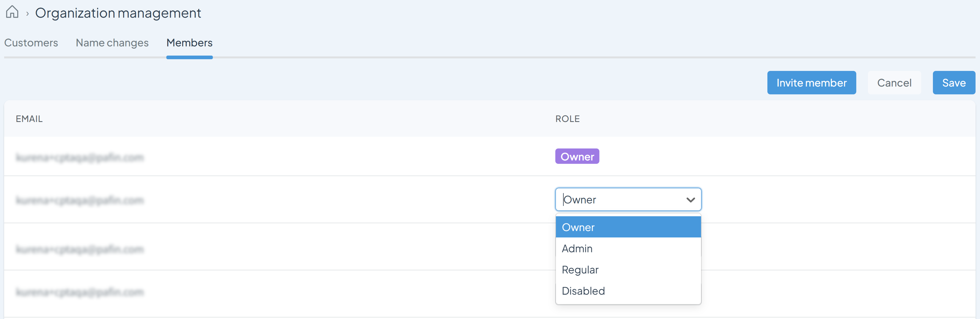Set role to Disabled in dropdown

[x=628, y=291]
